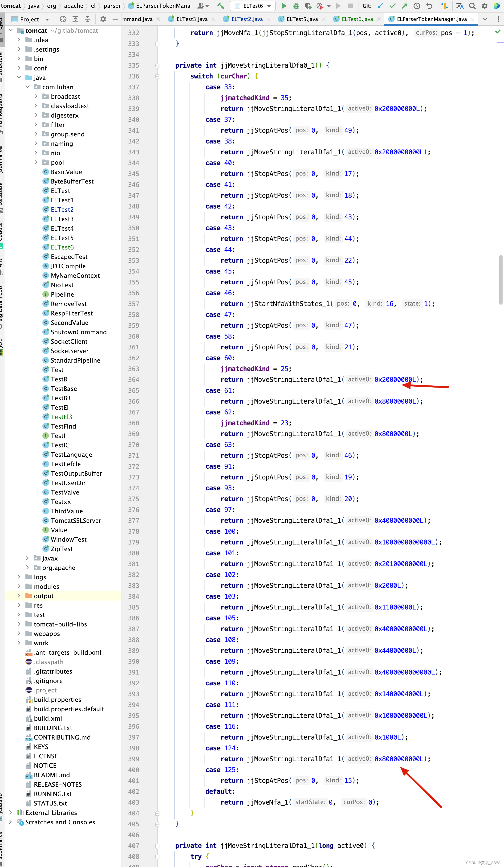
Task: Git rollback undo arrow icon
Action: [429, 6]
